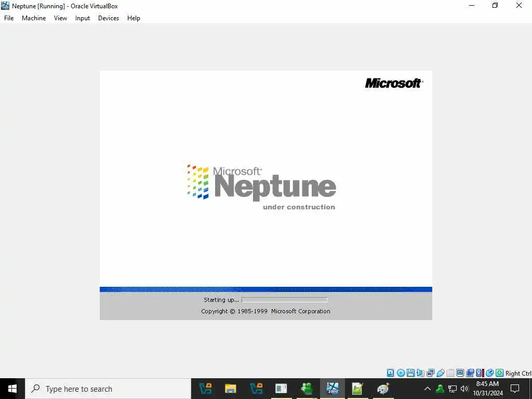Click the mouse integration status icon
532x399 pixels.
pyautogui.click(x=489, y=373)
